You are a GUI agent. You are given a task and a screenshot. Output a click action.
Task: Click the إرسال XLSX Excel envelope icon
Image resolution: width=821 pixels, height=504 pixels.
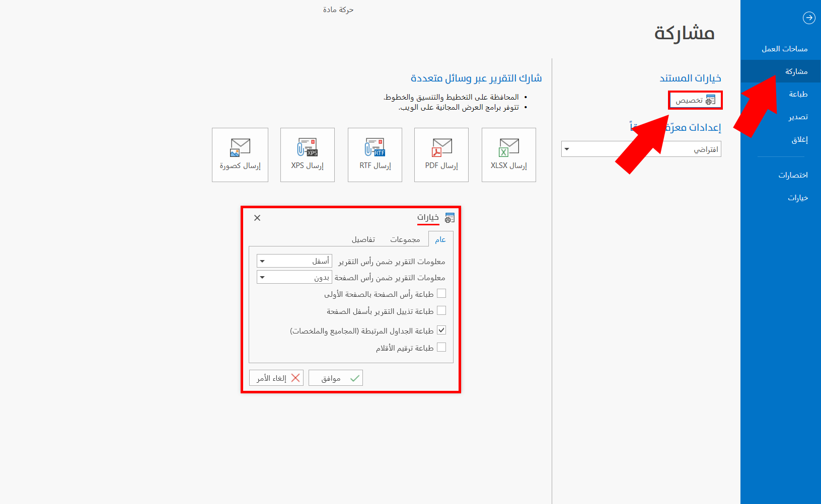click(509, 148)
